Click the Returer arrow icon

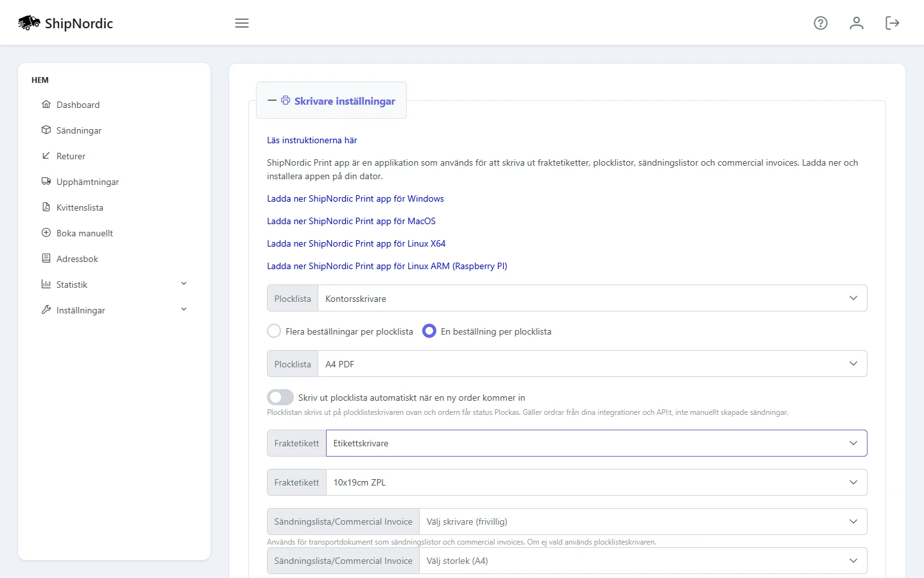(x=46, y=155)
